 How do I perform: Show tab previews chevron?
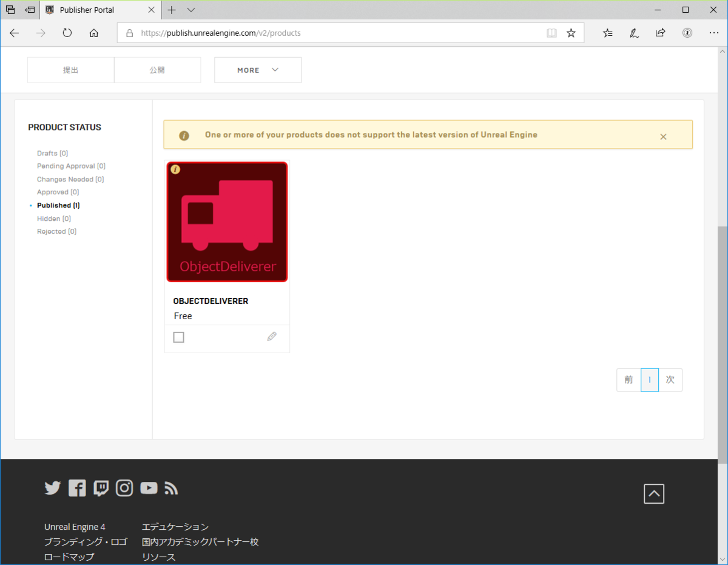191,10
